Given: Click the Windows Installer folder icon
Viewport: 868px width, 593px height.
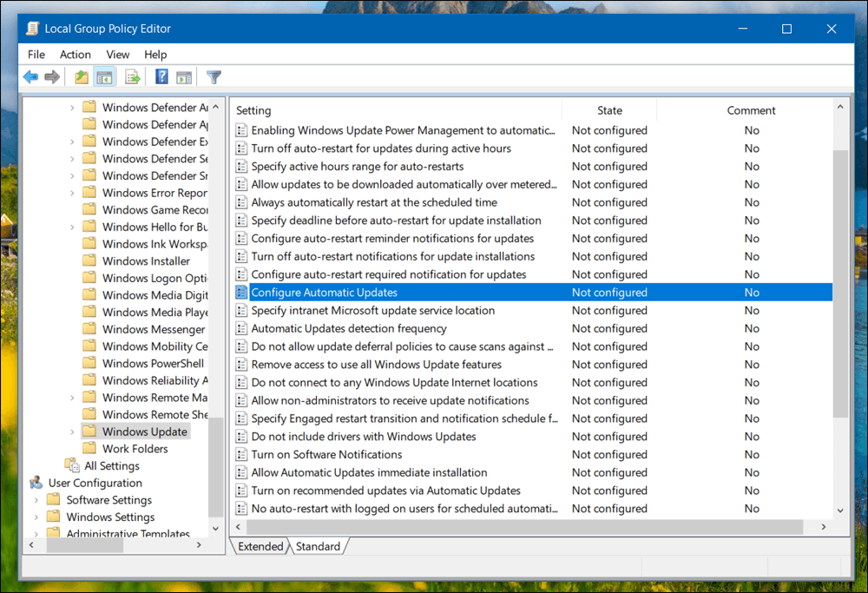Looking at the screenshot, I should tap(89, 260).
